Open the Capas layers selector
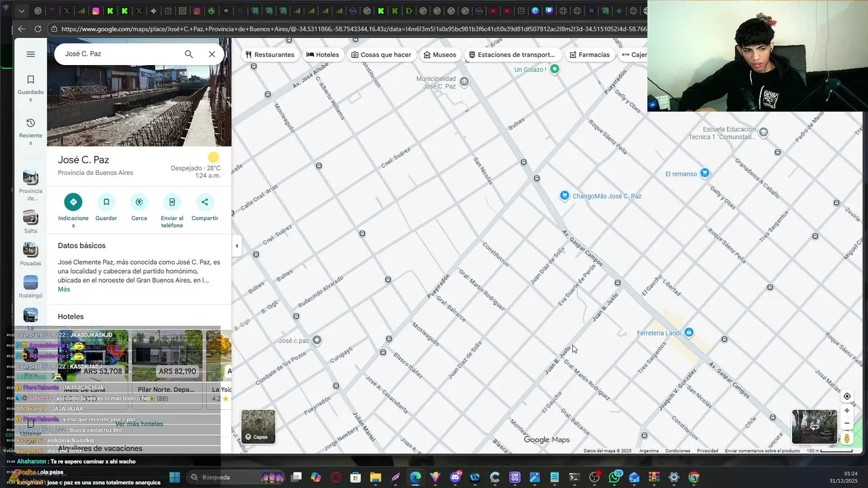The width and height of the screenshot is (868, 488). 258,426
